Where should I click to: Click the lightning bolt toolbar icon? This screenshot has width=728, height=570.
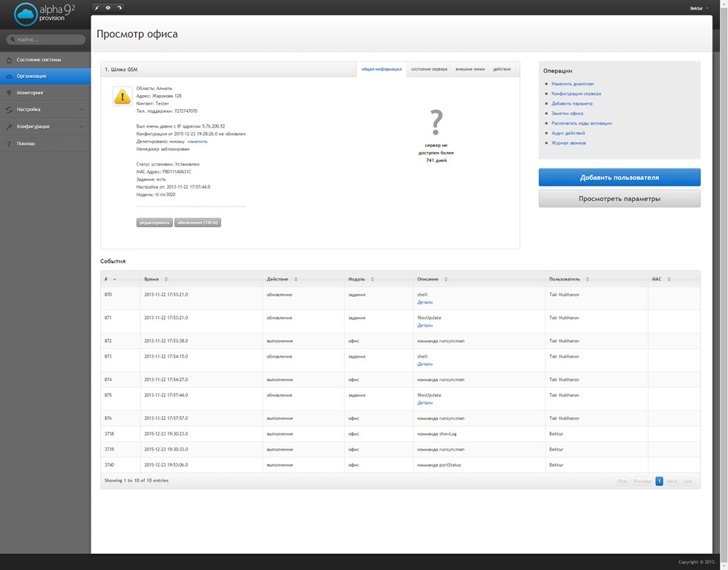tap(96, 7)
